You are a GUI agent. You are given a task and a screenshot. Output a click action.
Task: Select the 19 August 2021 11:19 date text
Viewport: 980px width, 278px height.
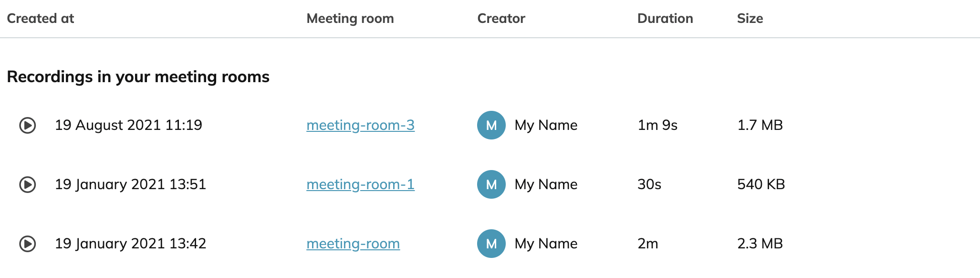128,125
